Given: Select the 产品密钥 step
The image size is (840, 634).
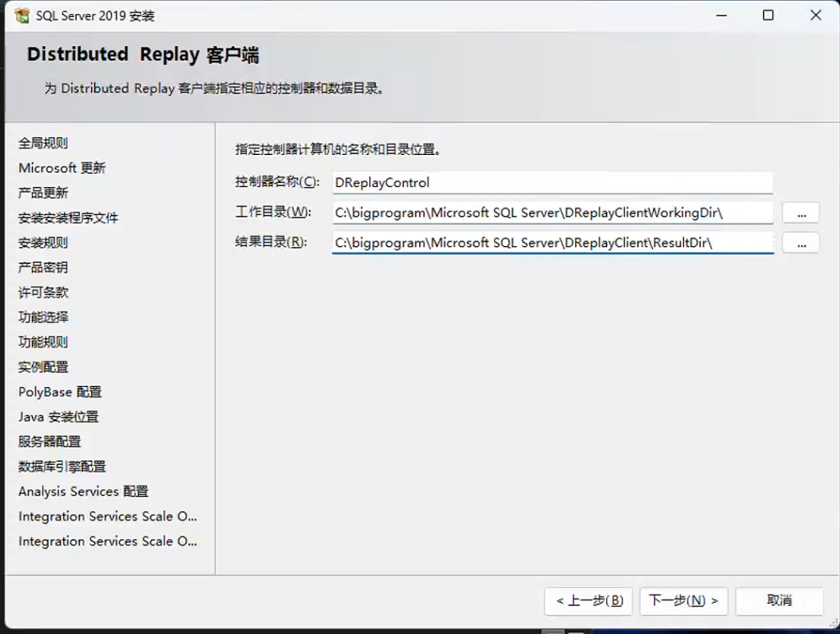Looking at the screenshot, I should tap(43, 267).
